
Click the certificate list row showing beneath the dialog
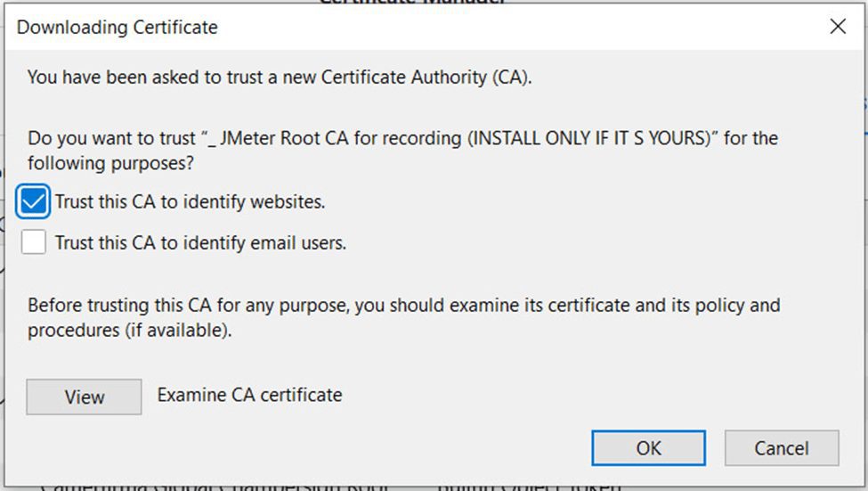click(x=332, y=487)
